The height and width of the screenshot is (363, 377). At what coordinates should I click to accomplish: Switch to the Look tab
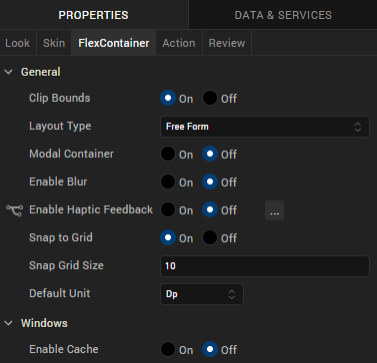click(18, 43)
